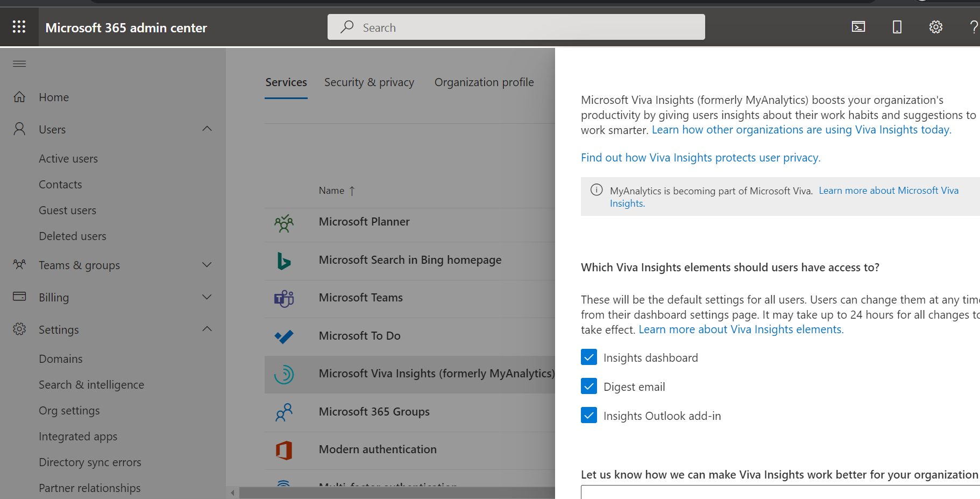Screen dimensions: 980x499
Task: Click the horizontal scrollbar left arrow
Action: (232, 493)
